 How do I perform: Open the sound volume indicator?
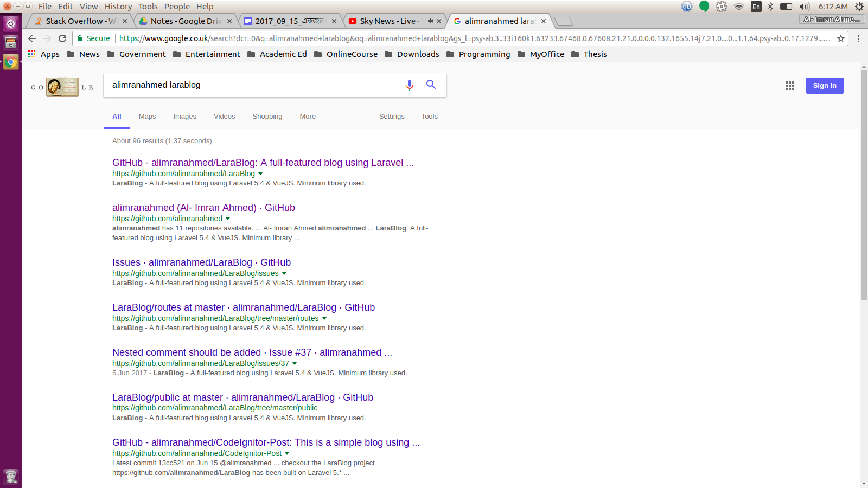[x=805, y=7]
